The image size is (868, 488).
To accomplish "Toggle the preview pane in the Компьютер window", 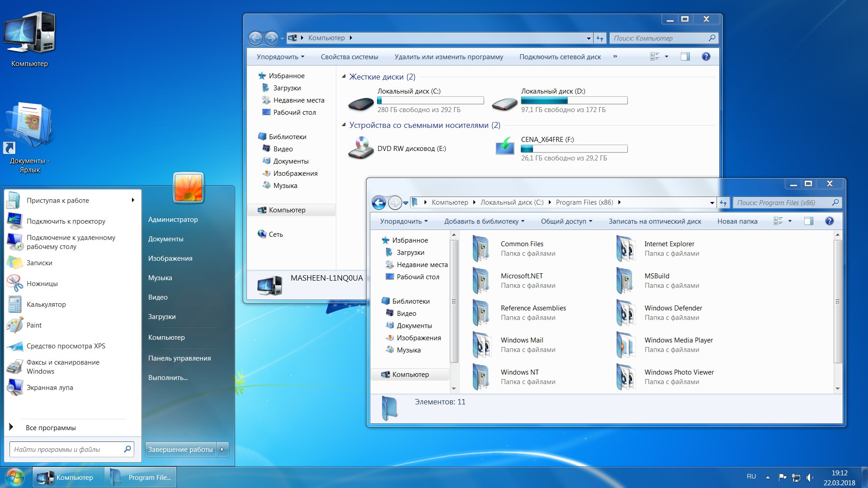I will point(685,56).
